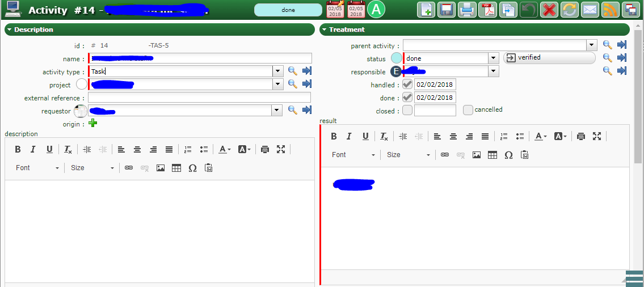Open the status dropdown
The height and width of the screenshot is (287, 644).
coord(494,58)
